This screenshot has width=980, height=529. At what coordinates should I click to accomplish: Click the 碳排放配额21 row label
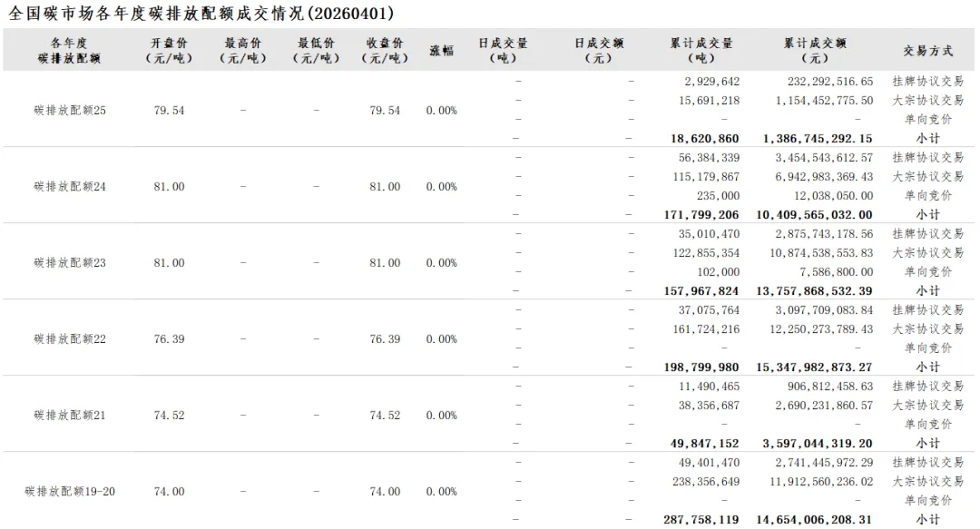pyautogui.click(x=70, y=416)
